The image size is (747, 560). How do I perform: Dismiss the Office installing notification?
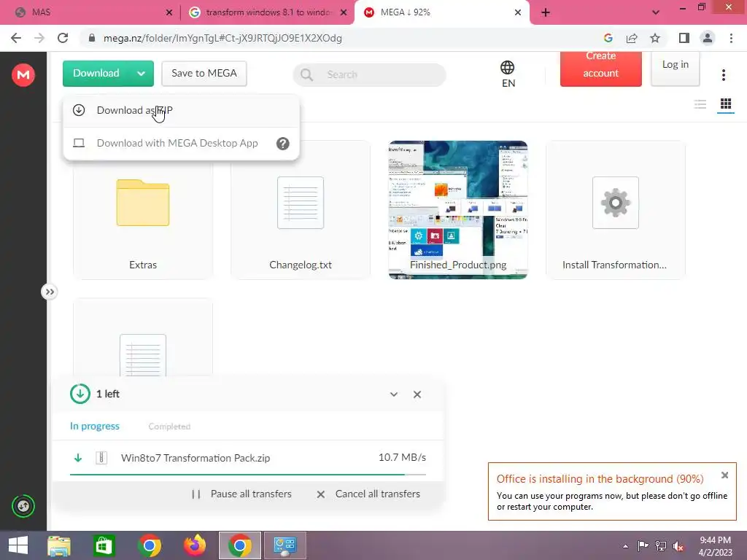[724, 475]
